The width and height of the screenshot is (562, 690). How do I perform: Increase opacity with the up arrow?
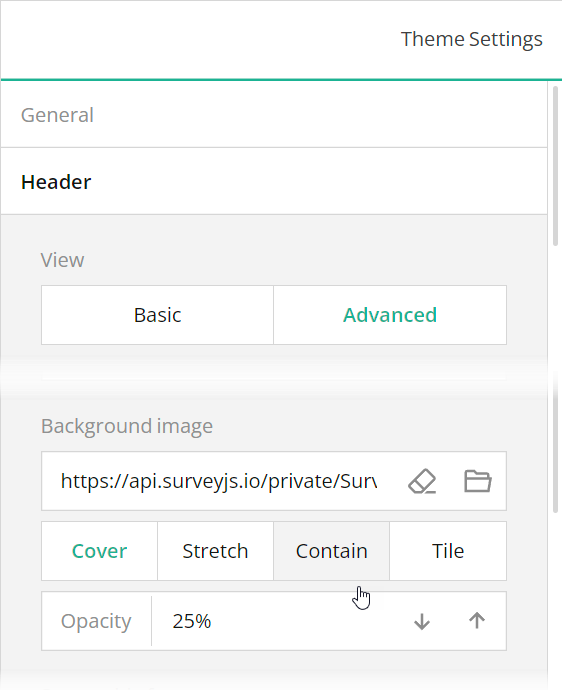click(477, 621)
